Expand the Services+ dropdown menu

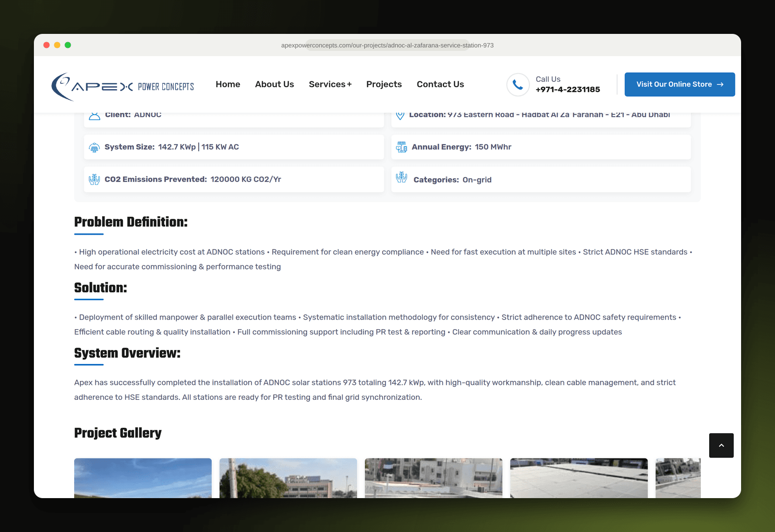point(330,84)
